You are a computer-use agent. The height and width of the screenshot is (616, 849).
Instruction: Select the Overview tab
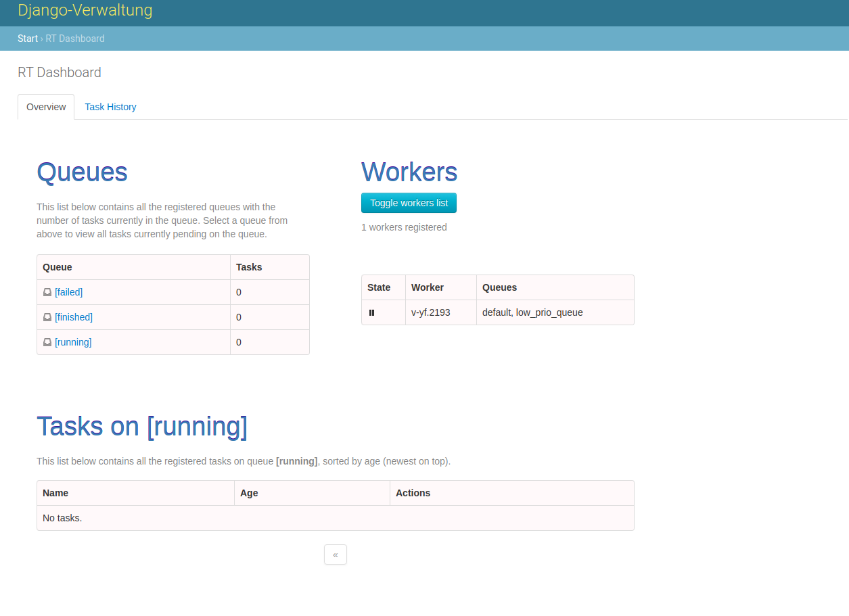tap(46, 107)
